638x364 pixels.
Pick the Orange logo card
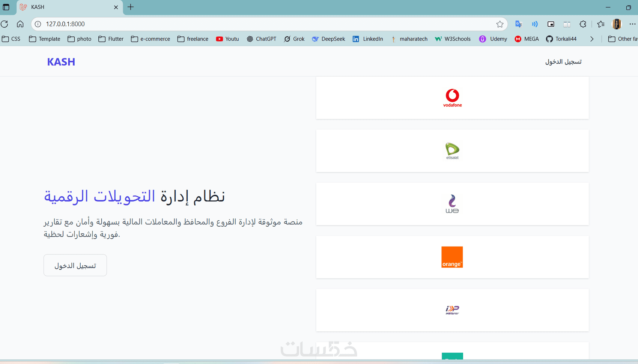(452, 257)
